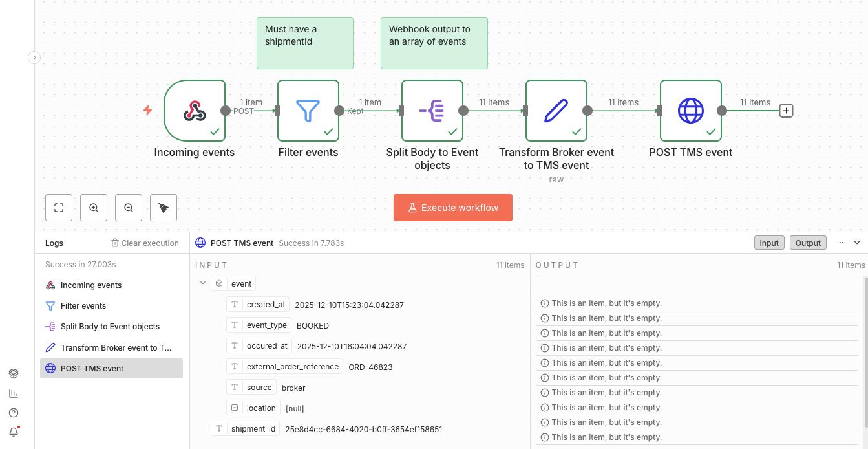Viewport: 868px width, 449px height.
Task: Click Clear execution in Logs
Action: click(x=145, y=243)
